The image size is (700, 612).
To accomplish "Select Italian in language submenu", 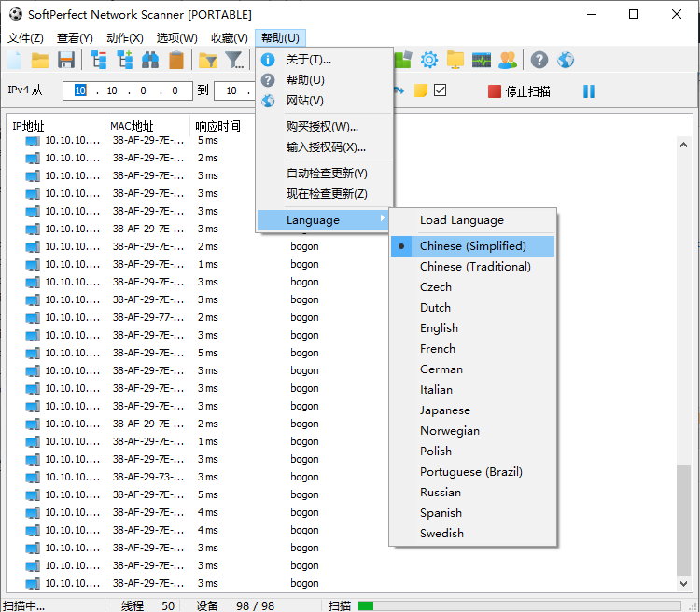I will pyautogui.click(x=473, y=390).
